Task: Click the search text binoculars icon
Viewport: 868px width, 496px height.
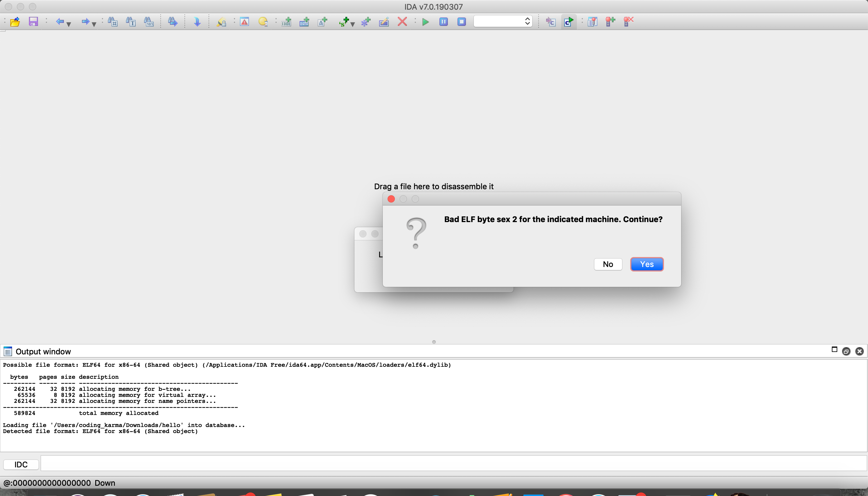Action: coord(131,22)
